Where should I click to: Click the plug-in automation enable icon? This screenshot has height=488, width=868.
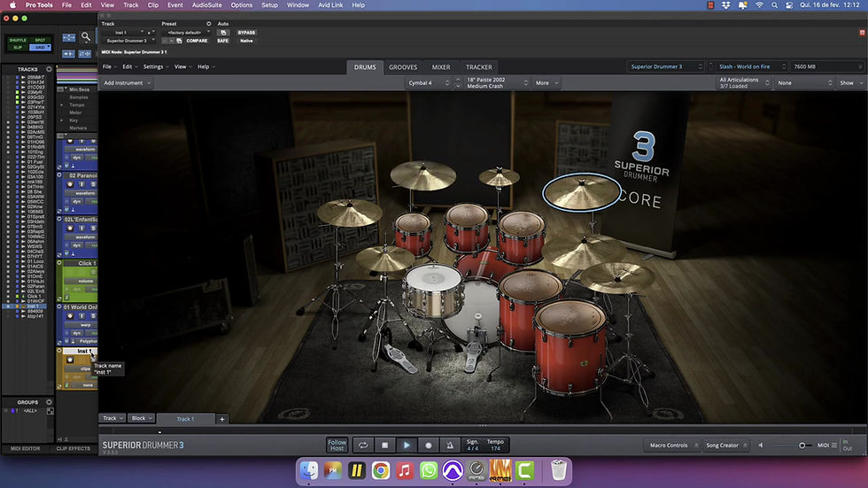[223, 33]
